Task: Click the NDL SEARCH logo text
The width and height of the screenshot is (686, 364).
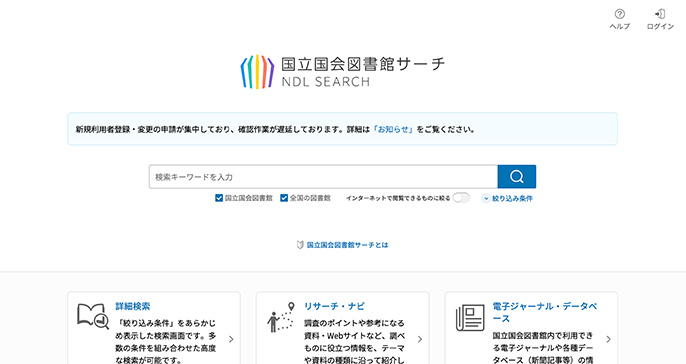Action: [326, 82]
